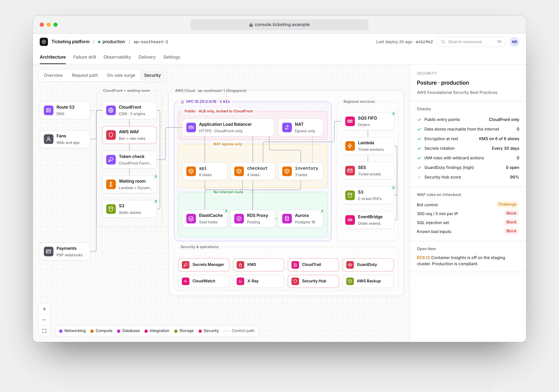Select the Waiting room hourglass icon

coord(111,184)
